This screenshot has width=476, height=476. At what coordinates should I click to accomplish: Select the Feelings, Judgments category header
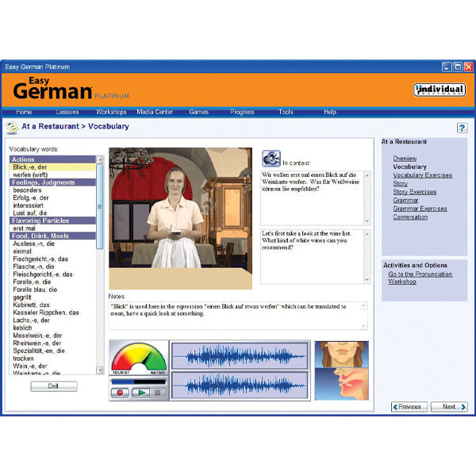click(x=52, y=182)
